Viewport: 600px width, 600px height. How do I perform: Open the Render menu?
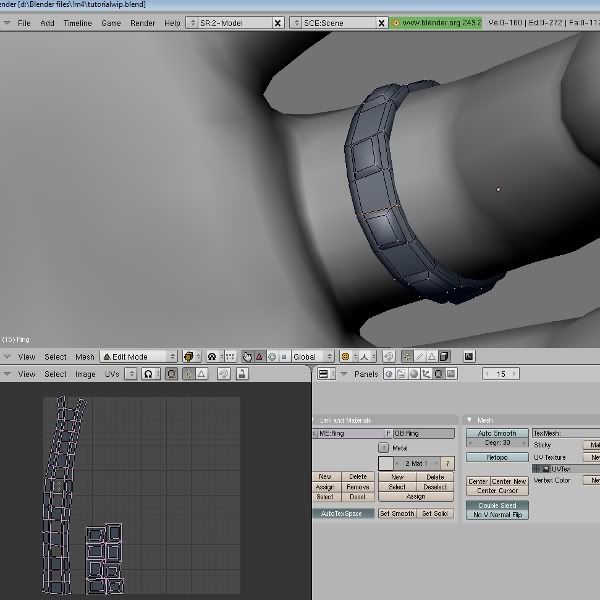point(142,23)
